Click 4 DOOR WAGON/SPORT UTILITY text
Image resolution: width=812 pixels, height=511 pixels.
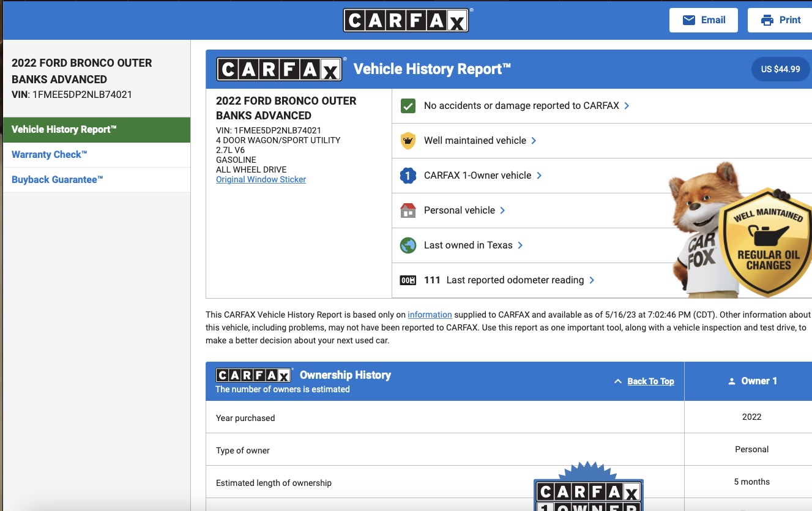pyautogui.click(x=278, y=140)
